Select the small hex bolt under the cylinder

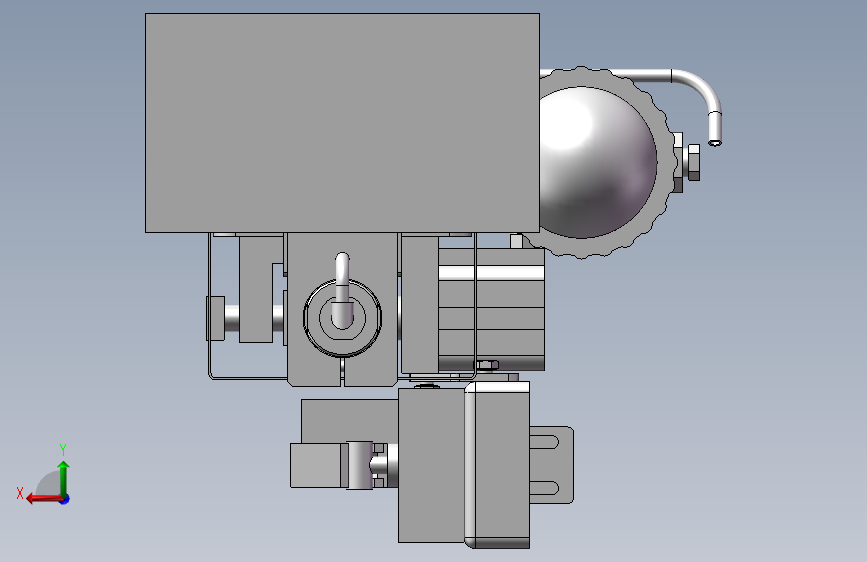[x=487, y=365]
